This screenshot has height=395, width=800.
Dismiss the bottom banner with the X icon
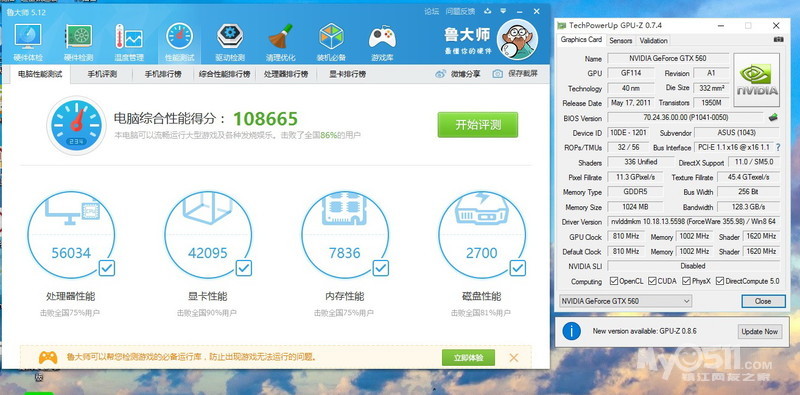pyautogui.click(x=514, y=358)
